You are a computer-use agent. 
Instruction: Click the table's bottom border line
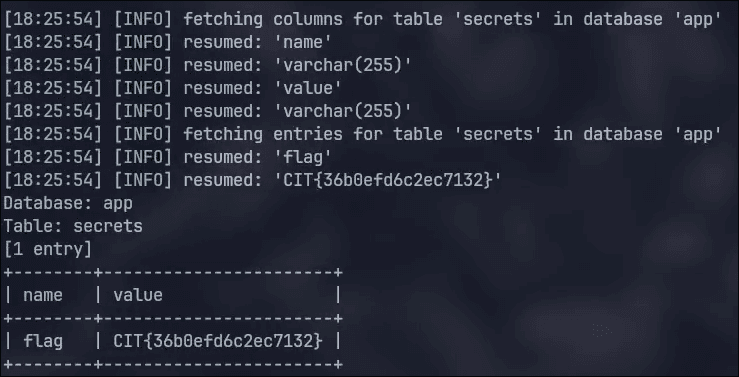pos(173,364)
